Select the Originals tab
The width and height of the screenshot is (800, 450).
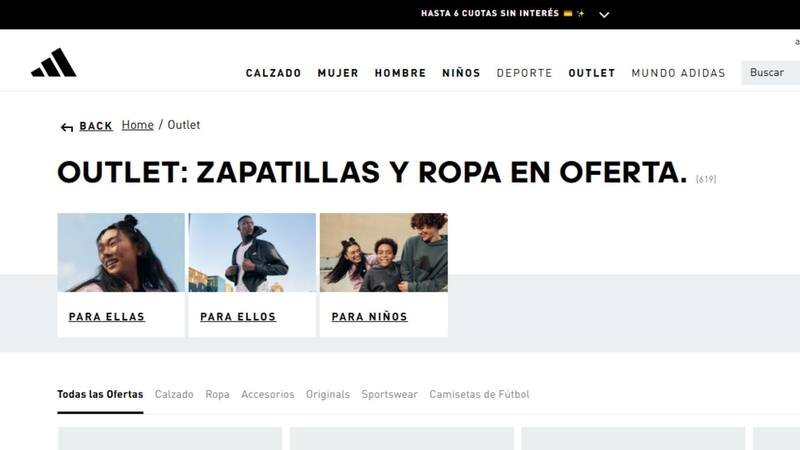(327, 395)
